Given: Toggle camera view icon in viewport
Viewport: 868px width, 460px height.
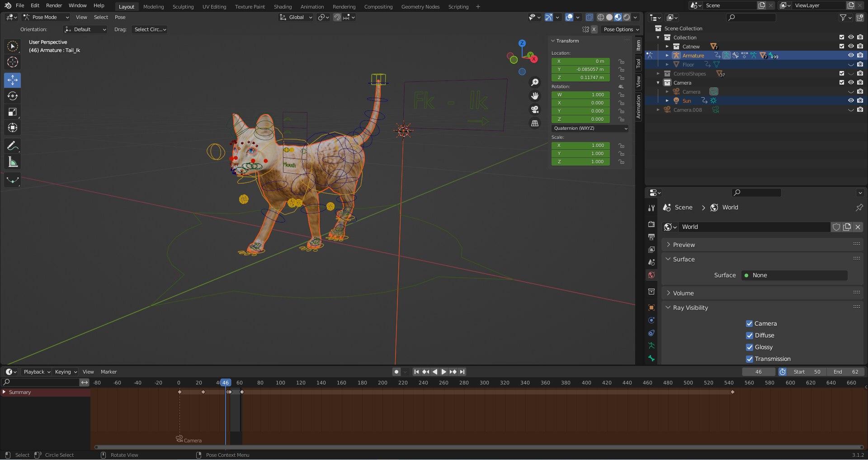Looking at the screenshot, I should click(x=535, y=109).
